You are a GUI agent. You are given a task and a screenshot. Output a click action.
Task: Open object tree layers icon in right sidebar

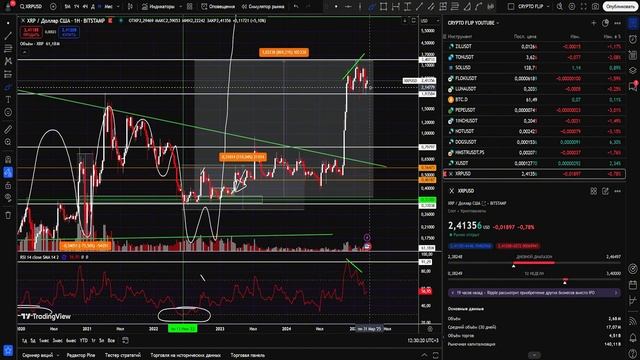pyautogui.click(x=633, y=70)
